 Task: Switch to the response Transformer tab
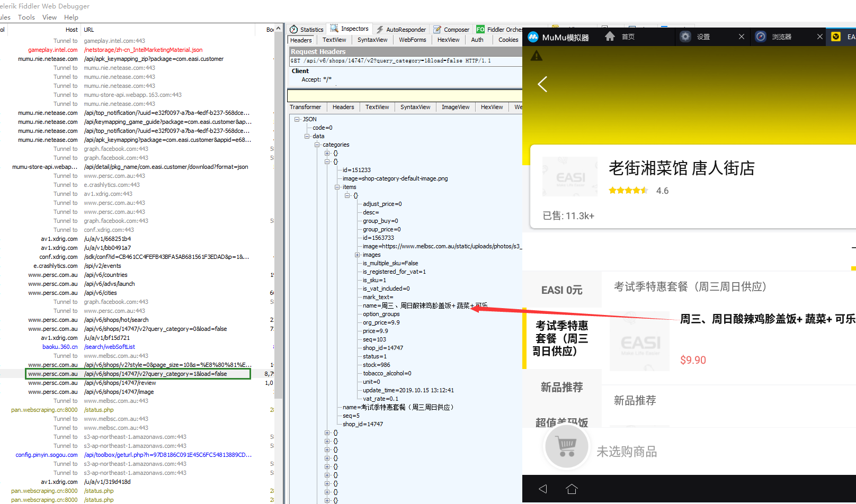[306, 107]
